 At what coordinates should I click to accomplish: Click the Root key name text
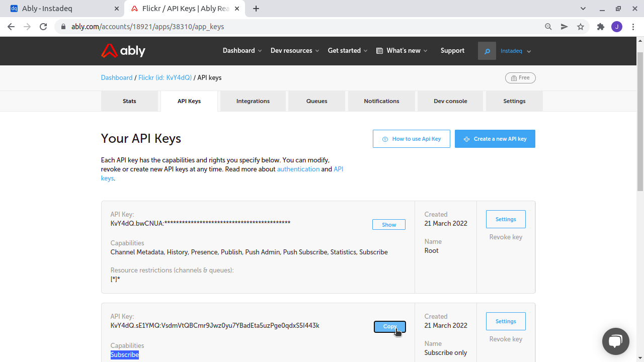pos(431,250)
